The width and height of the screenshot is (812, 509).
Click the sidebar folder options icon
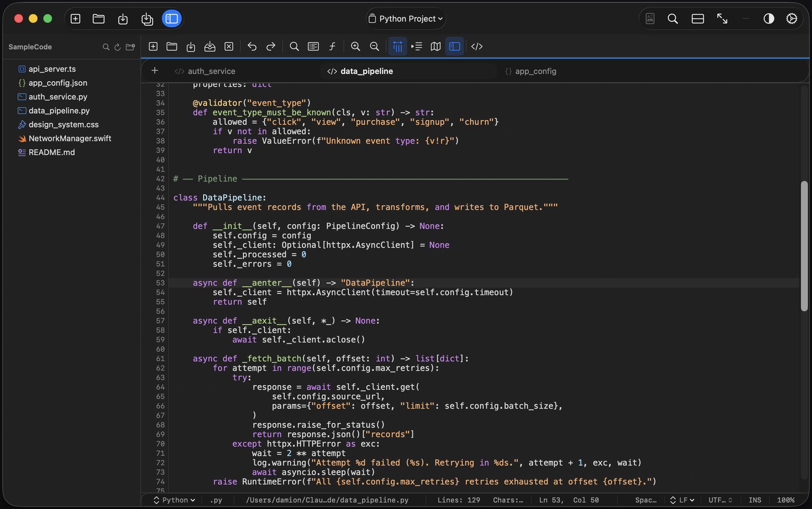(130, 47)
